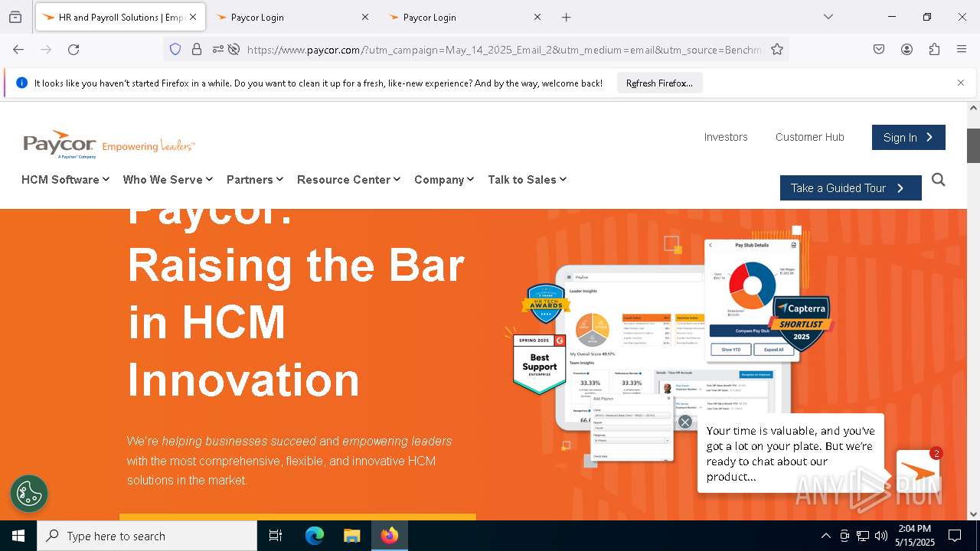Launch Microsoft Edge from taskbar

(x=315, y=536)
